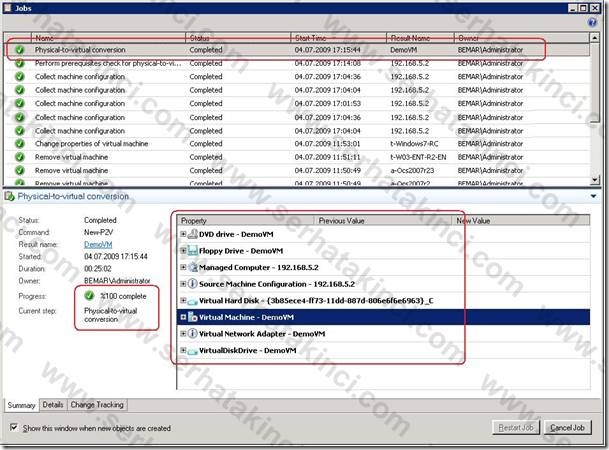Select Floppy Drive - DemoVM row text
609x450 pixels.
click(x=241, y=251)
